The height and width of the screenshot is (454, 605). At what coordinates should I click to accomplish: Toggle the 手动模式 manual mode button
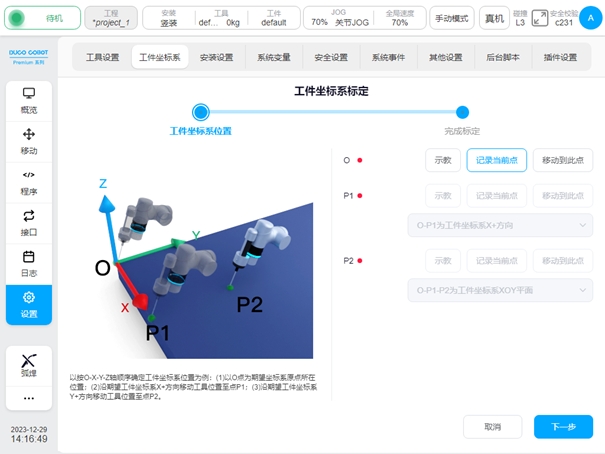pos(452,18)
